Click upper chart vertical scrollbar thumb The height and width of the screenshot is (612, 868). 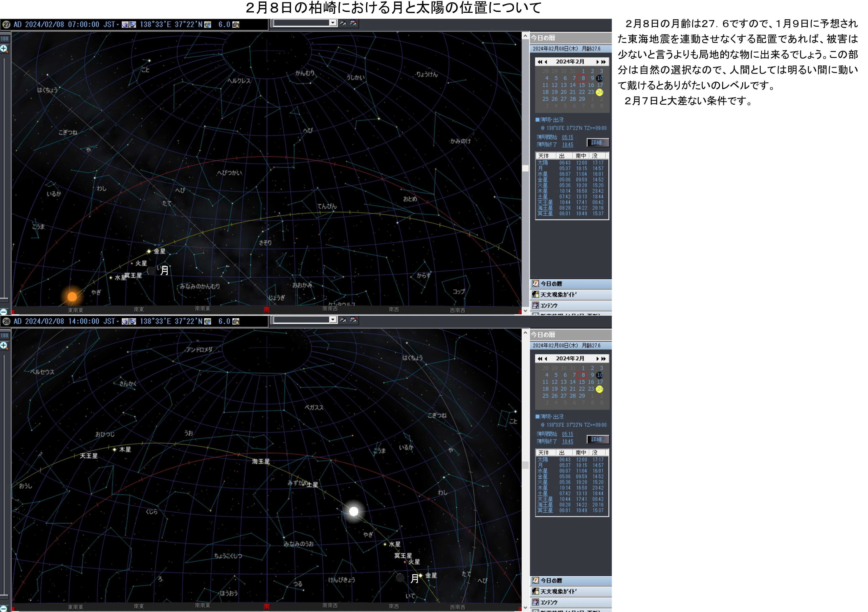526,168
